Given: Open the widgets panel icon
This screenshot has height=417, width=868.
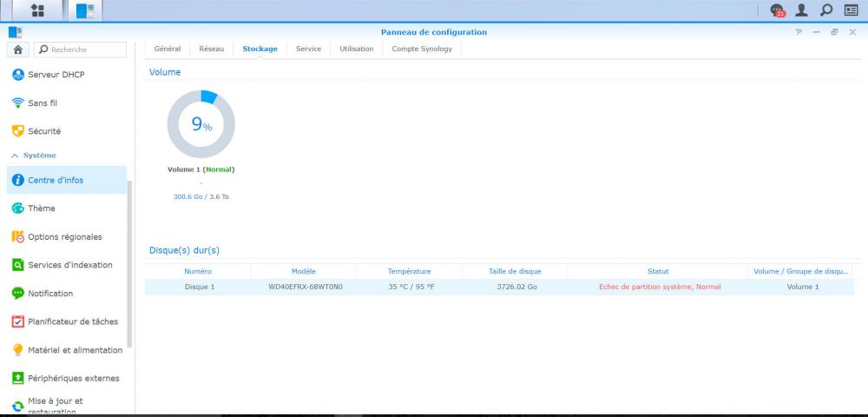Looking at the screenshot, I should 851,10.
